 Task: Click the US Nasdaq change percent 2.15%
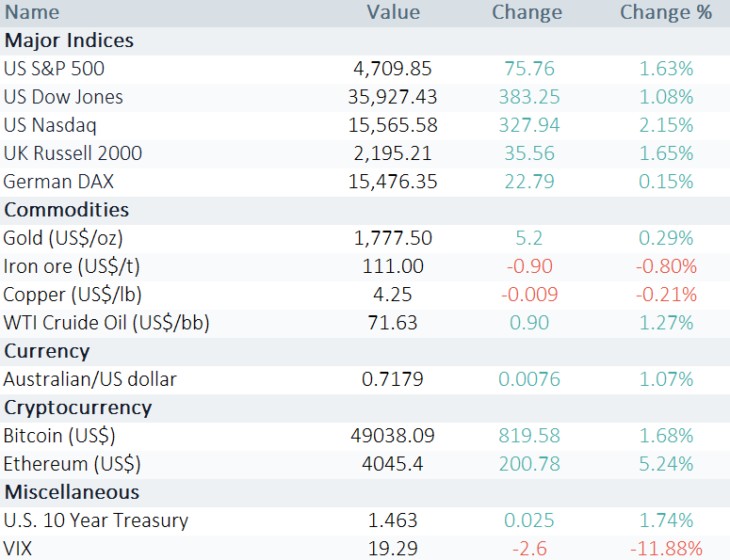tap(666, 125)
